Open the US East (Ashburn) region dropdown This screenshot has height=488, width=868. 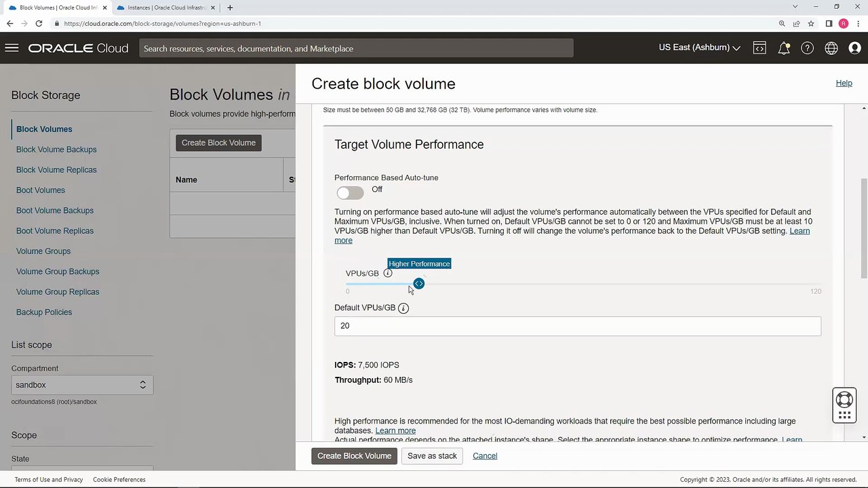coord(699,47)
